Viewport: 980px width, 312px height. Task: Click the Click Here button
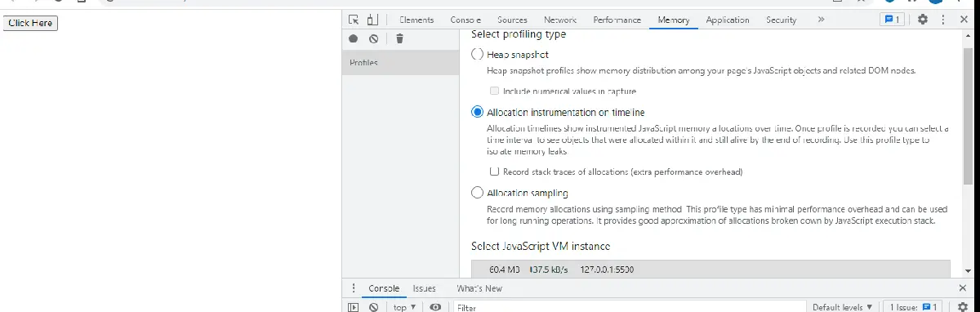pyautogui.click(x=30, y=23)
